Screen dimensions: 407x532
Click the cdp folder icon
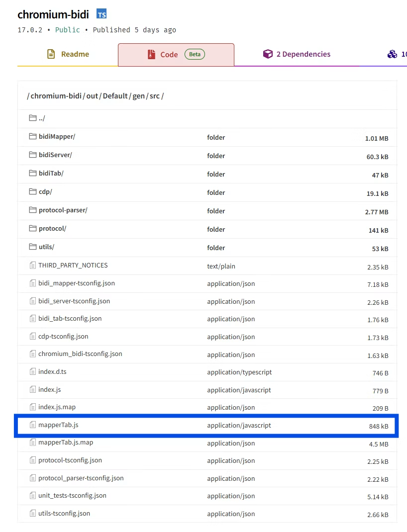point(33,191)
